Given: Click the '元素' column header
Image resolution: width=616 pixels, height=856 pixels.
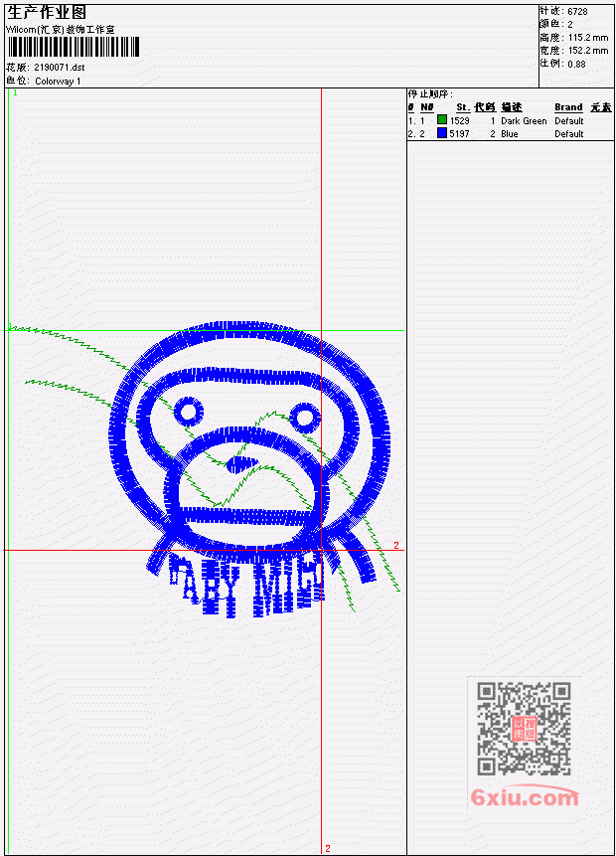Looking at the screenshot, I should coord(601,107).
